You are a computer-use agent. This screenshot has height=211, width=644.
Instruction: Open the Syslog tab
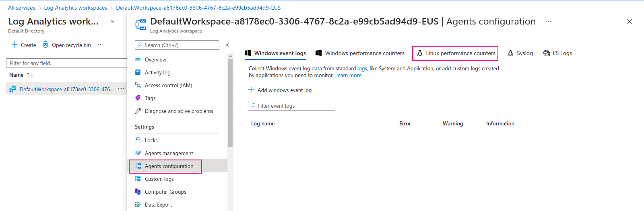point(520,53)
